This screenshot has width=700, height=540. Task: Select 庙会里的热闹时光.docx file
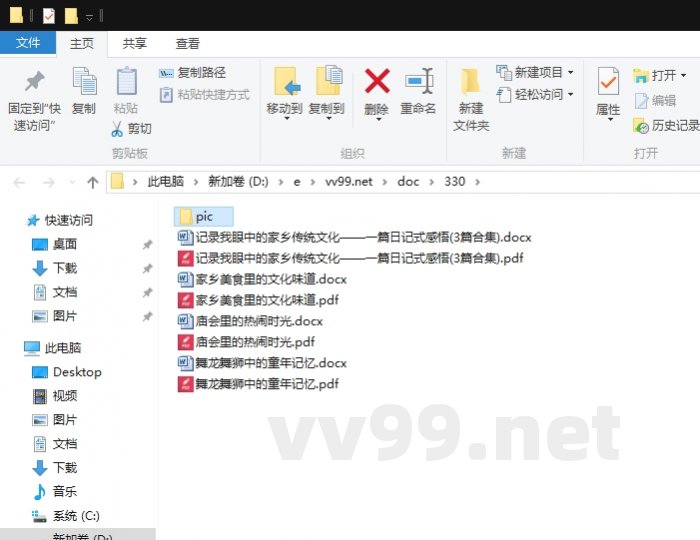pos(250,321)
